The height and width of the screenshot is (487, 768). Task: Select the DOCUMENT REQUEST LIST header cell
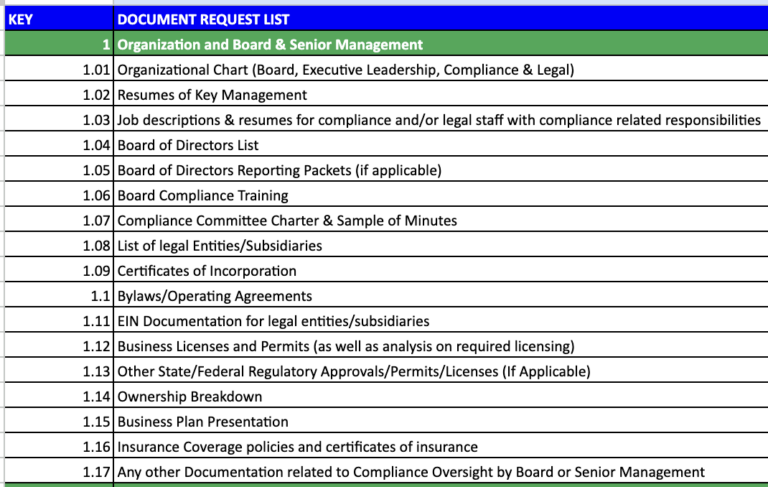[205, 19]
